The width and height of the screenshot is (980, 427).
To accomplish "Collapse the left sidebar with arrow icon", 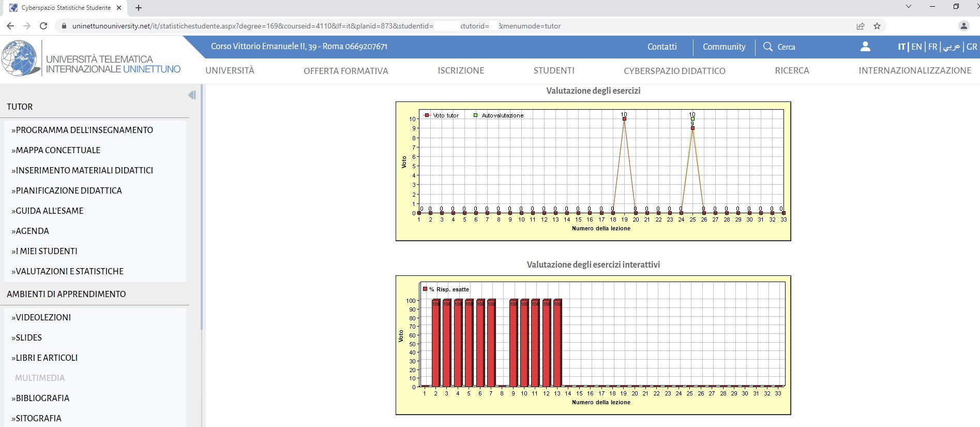I will tap(192, 95).
